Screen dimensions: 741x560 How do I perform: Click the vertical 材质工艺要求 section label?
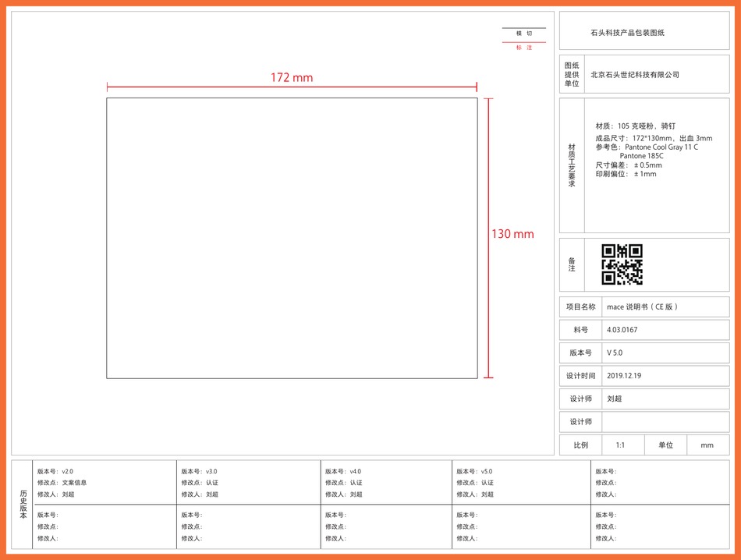[570, 164]
